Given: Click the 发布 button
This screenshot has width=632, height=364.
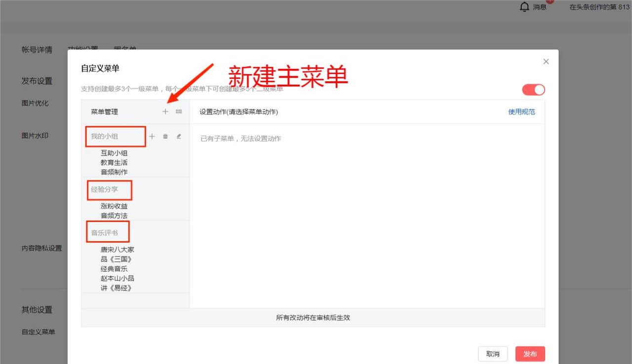Looking at the screenshot, I should 530,354.
